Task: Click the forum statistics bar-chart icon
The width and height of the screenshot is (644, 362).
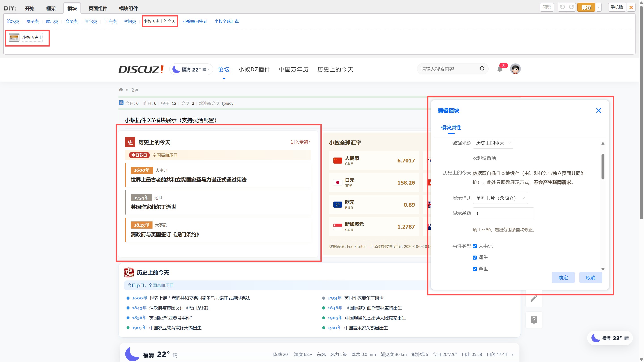Action: click(121, 103)
